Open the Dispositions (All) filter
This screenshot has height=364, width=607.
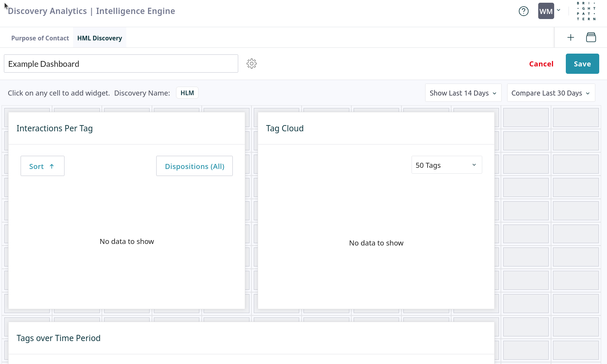[x=194, y=166]
